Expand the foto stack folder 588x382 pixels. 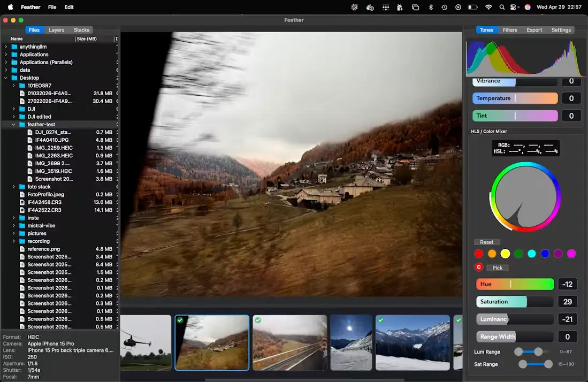(x=13, y=187)
